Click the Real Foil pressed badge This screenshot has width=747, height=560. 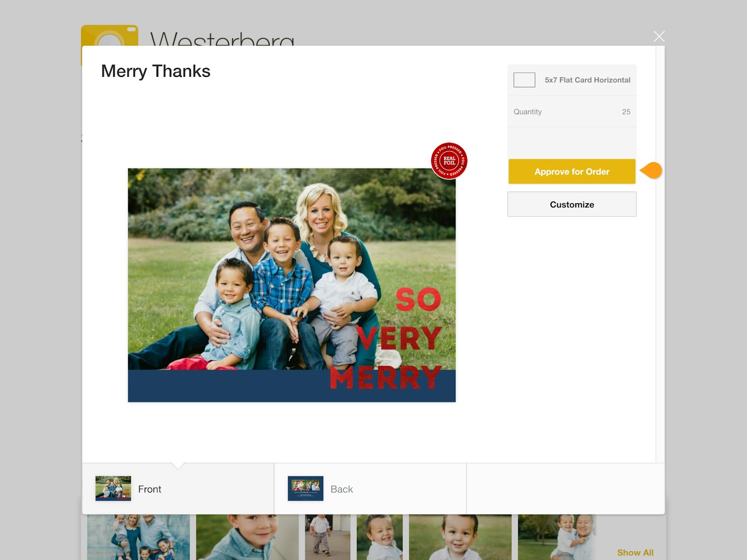point(449,161)
